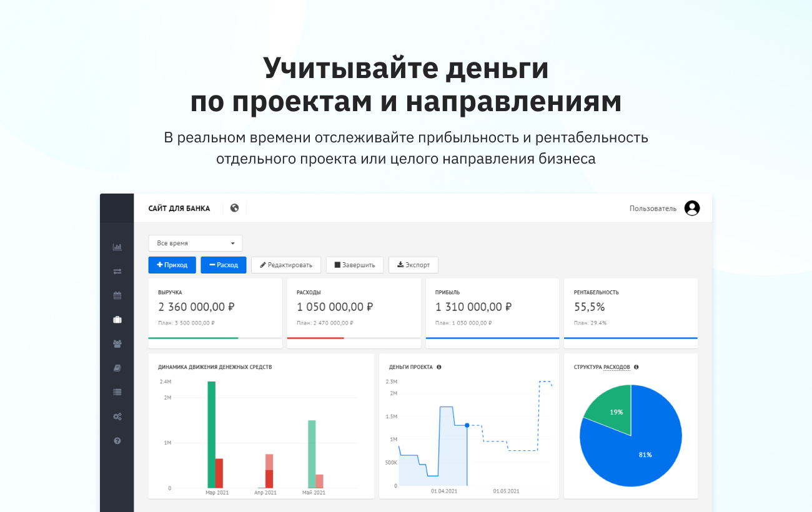Click the Прибыль progress bar
This screenshot has width=812, height=512.
[493, 338]
